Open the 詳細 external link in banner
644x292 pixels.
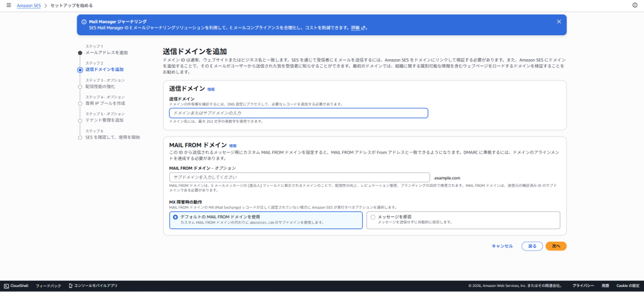(x=358, y=28)
